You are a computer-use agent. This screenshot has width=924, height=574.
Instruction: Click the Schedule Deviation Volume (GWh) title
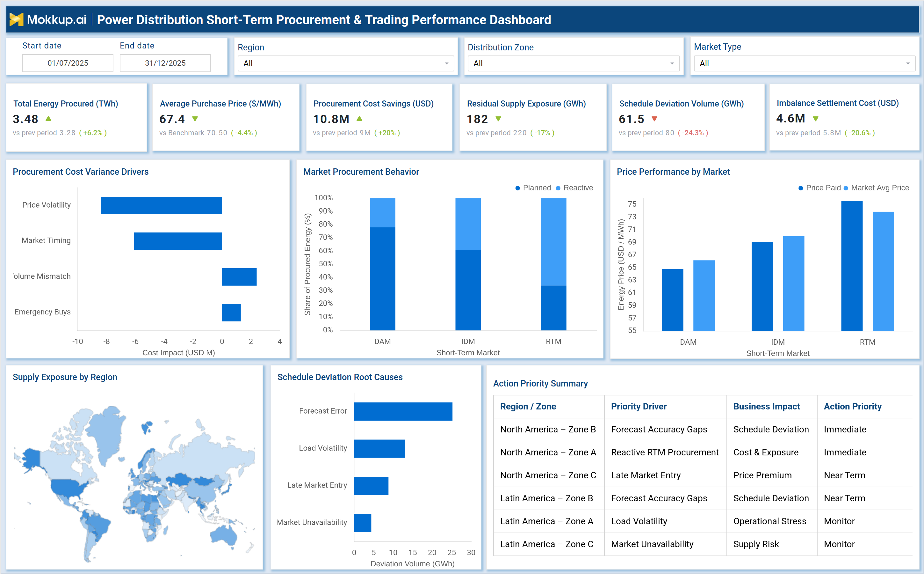coord(681,104)
